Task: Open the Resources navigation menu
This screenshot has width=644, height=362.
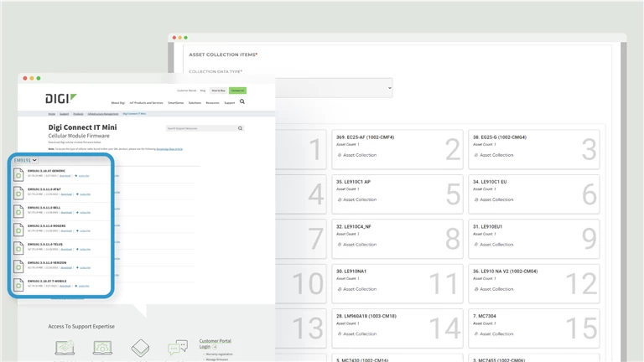Action: pyautogui.click(x=212, y=103)
